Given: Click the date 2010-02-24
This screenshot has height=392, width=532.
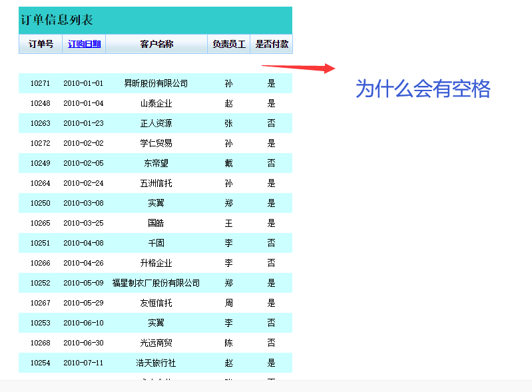Looking at the screenshot, I should pyautogui.click(x=83, y=184).
